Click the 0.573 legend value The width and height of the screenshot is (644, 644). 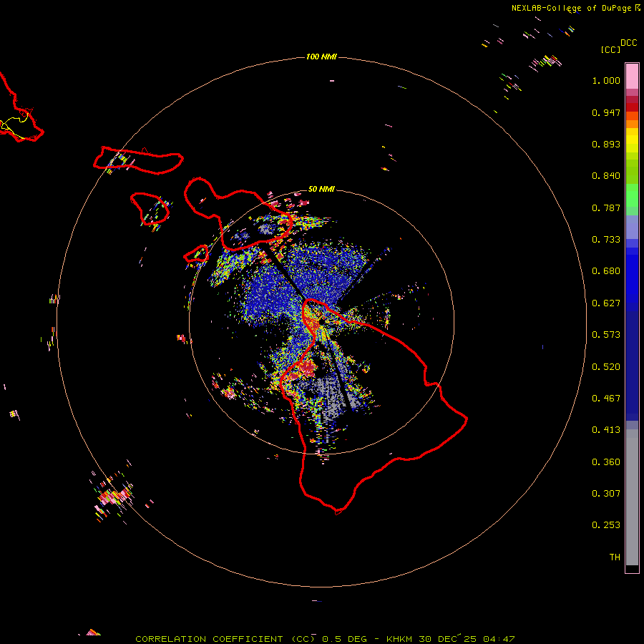tap(606, 335)
